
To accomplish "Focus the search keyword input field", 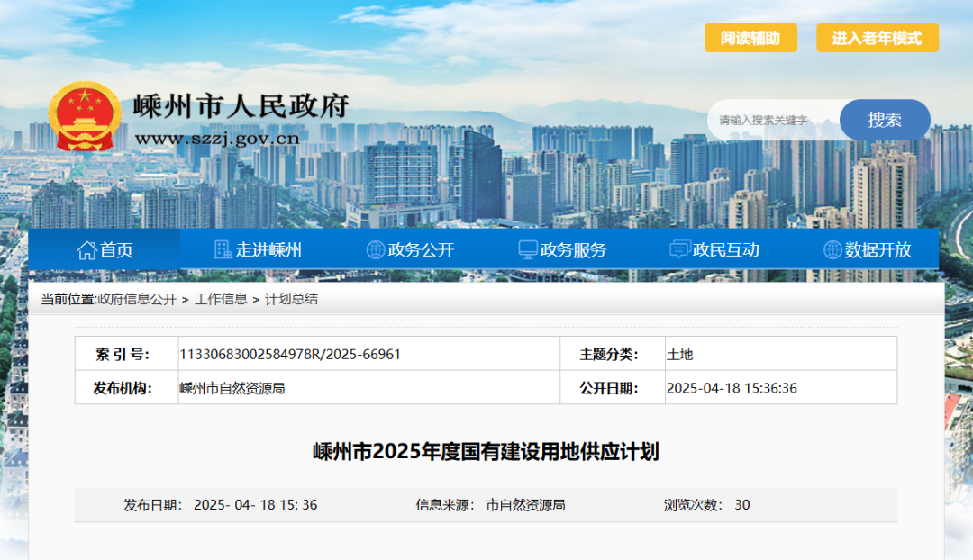I will [773, 121].
